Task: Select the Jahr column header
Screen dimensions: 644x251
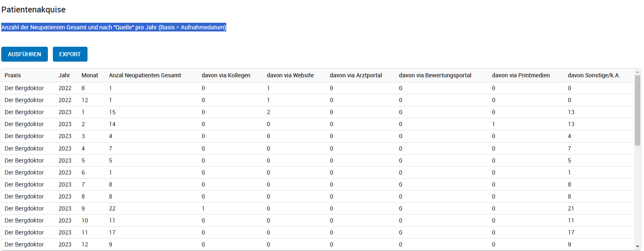Action: click(x=64, y=75)
